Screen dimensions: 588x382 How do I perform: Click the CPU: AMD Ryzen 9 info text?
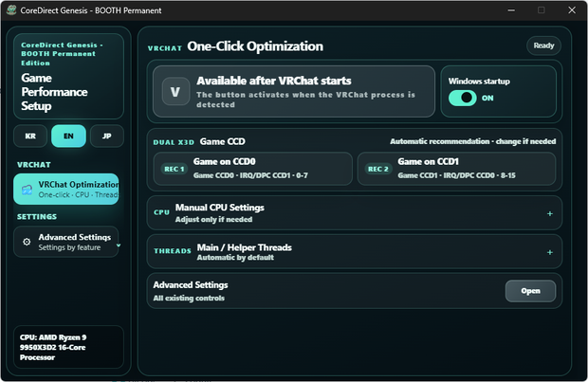point(53,347)
